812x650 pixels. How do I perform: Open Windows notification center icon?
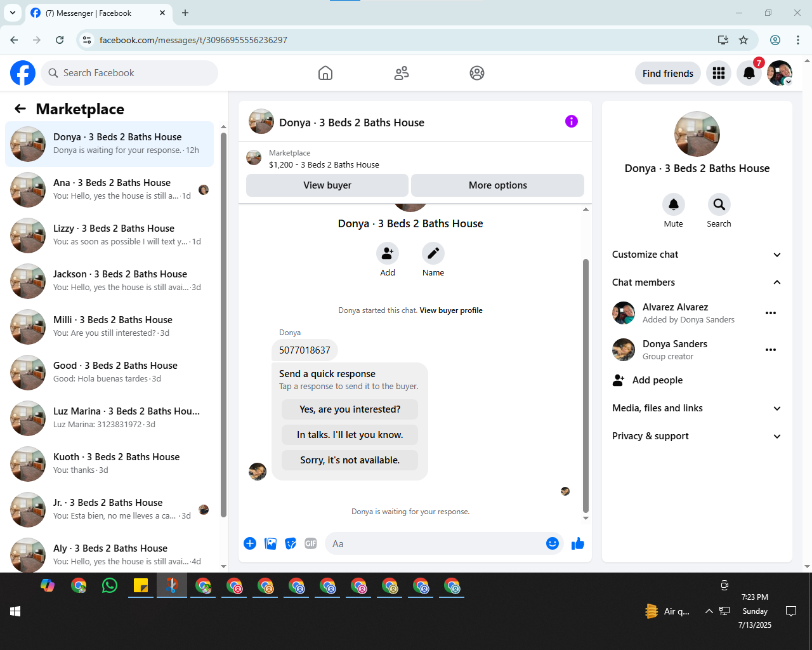[791, 611]
